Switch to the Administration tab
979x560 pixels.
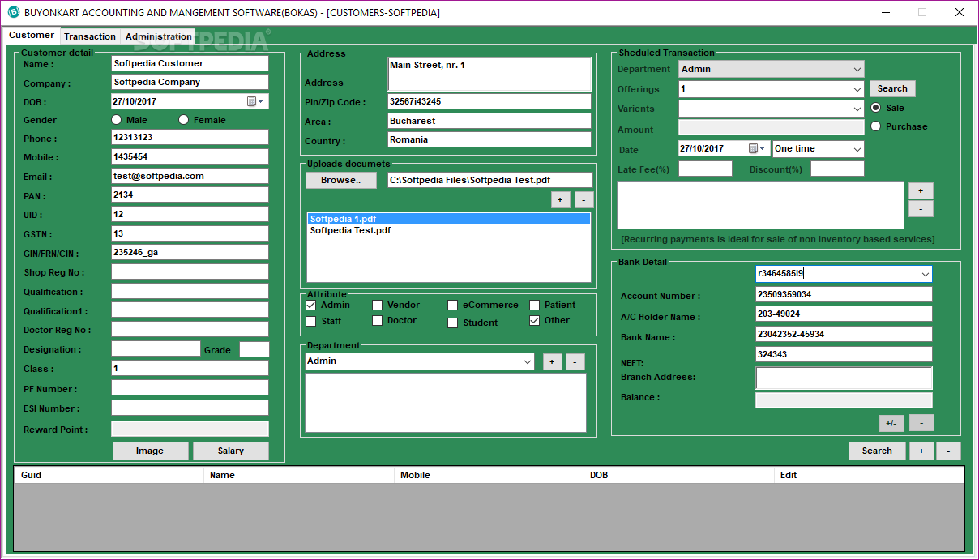[158, 36]
